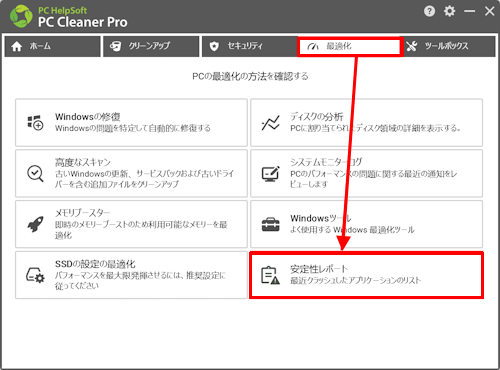Click the Windowsの修復 icon

pos(35,123)
